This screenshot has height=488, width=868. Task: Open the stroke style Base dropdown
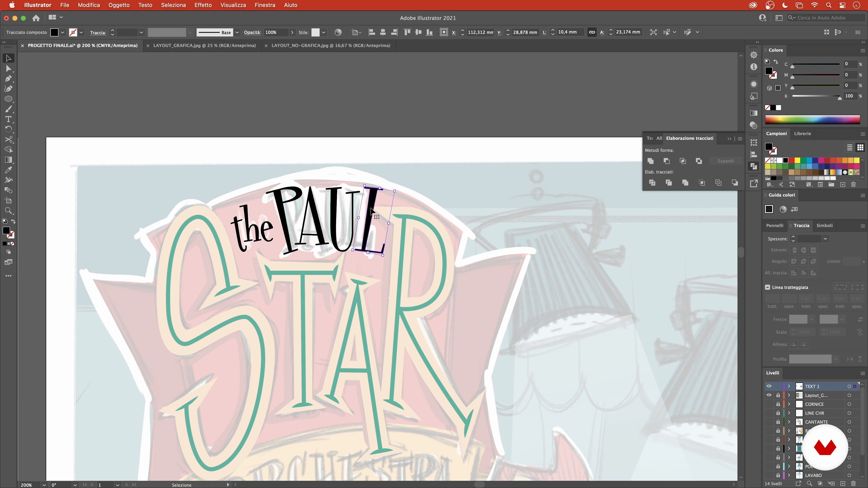[237, 32]
